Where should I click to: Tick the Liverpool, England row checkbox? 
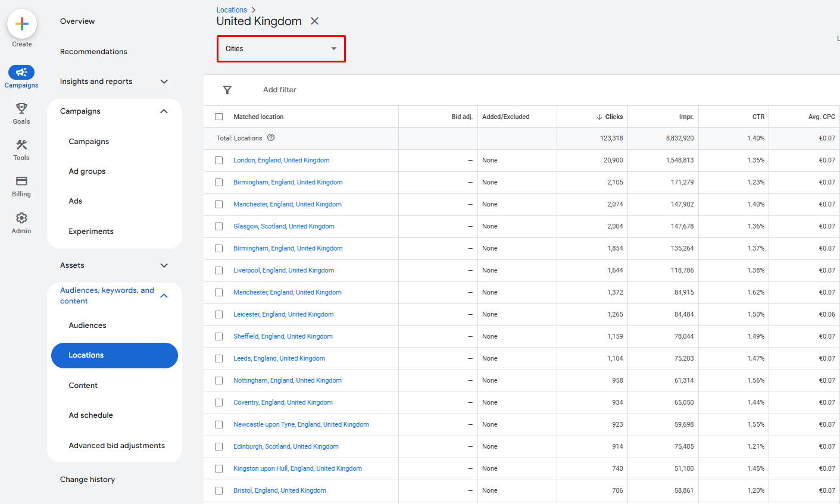(x=219, y=271)
